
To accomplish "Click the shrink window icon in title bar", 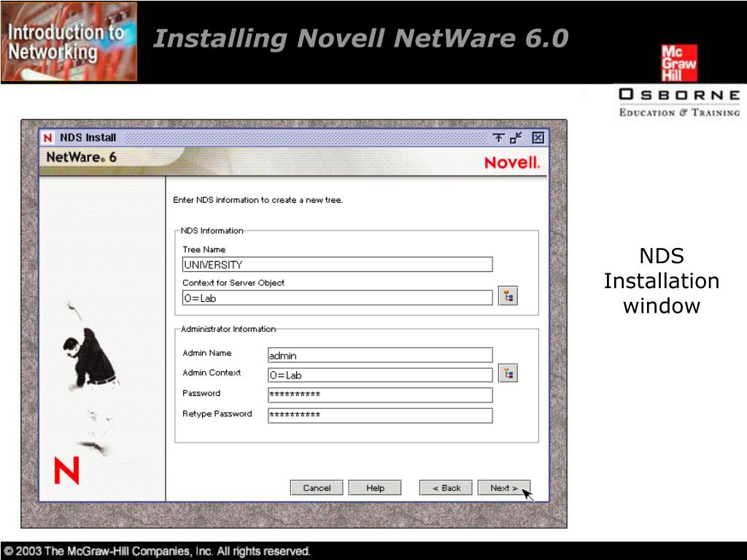I will [x=516, y=138].
